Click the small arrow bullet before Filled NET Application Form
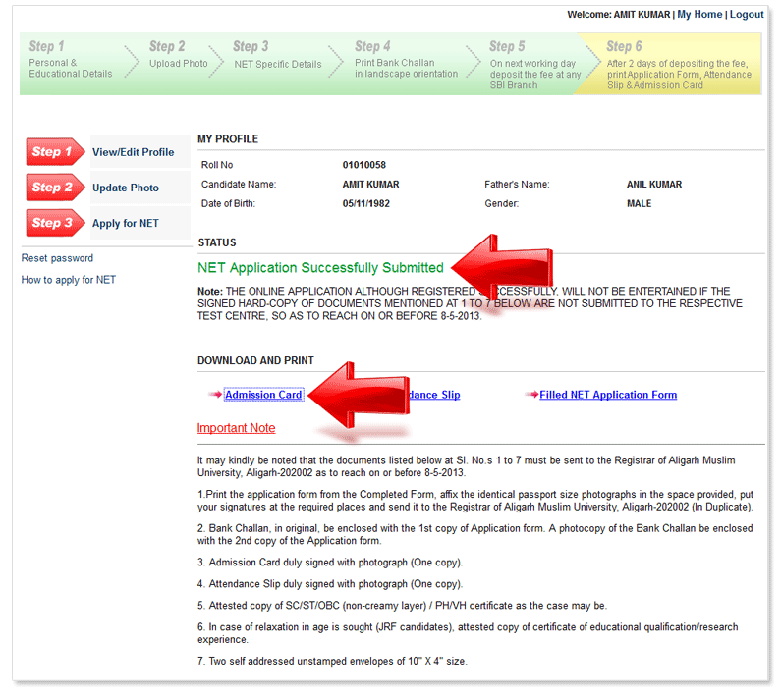This screenshot has width=781, height=700. pos(531,395)
